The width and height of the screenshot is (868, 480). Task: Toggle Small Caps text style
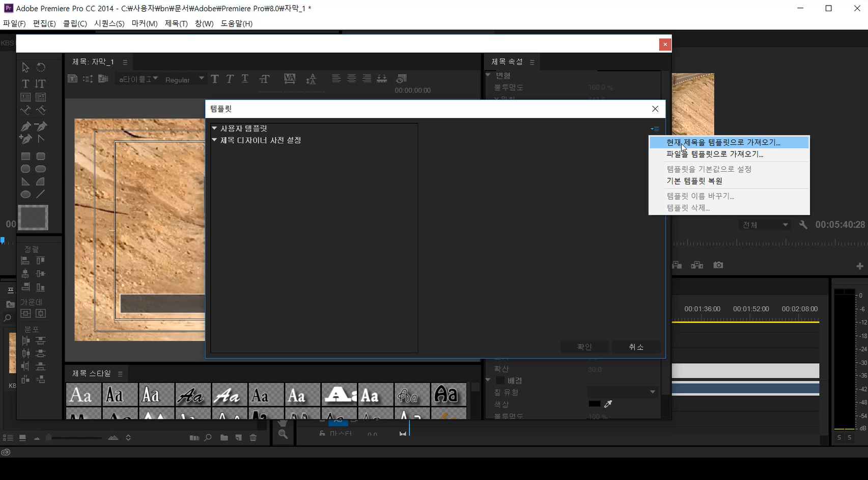tap(264, 78)
